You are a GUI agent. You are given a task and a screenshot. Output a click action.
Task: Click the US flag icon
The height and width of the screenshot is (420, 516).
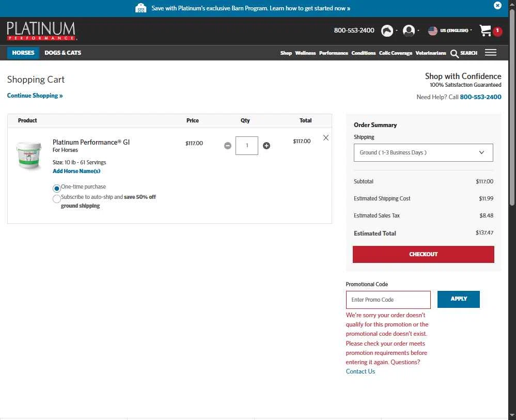pos(432,30)
